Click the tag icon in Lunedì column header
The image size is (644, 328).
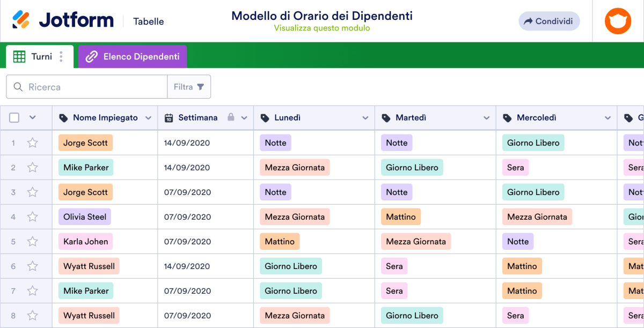pos(265,117)
